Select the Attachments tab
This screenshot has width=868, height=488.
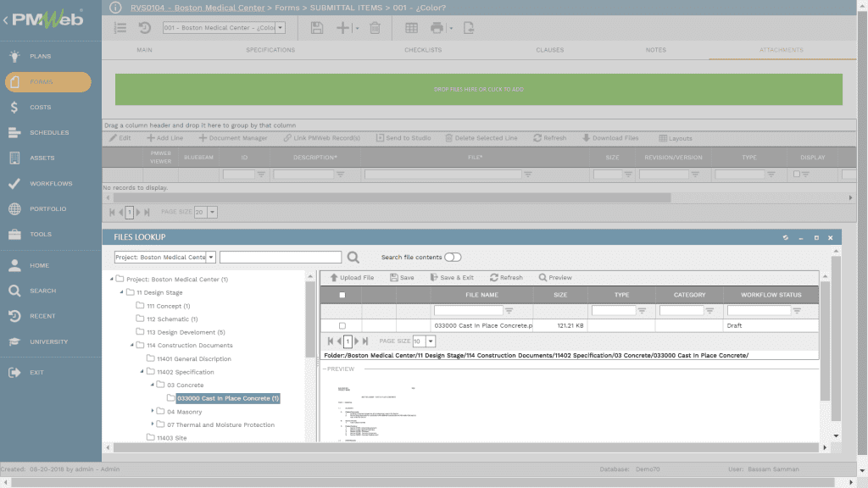781,50
